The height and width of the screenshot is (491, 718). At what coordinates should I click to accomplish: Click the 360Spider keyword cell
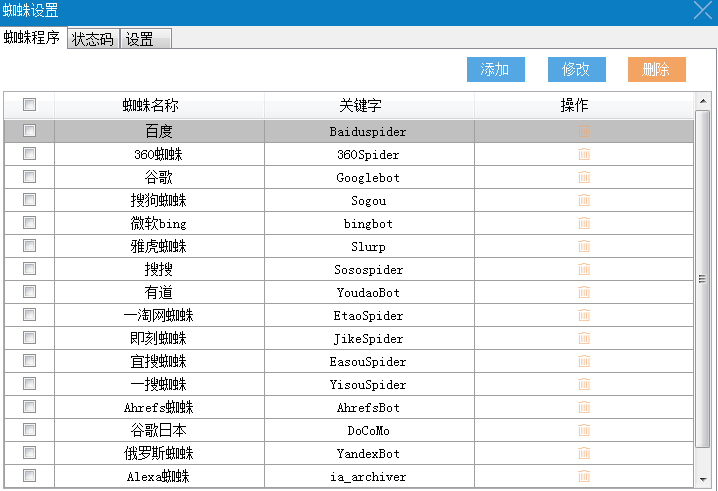coord(369,154)
